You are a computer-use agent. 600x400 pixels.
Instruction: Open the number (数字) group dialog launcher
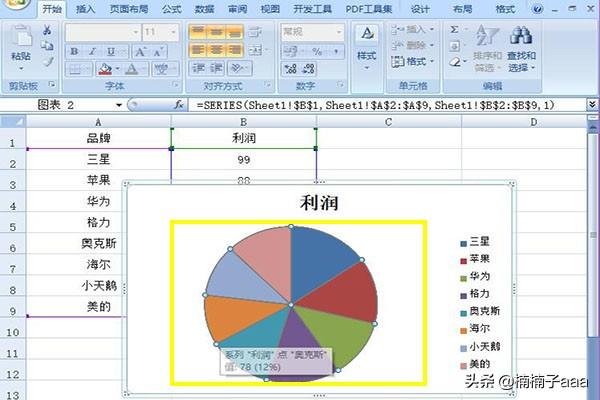click(340, 85)
